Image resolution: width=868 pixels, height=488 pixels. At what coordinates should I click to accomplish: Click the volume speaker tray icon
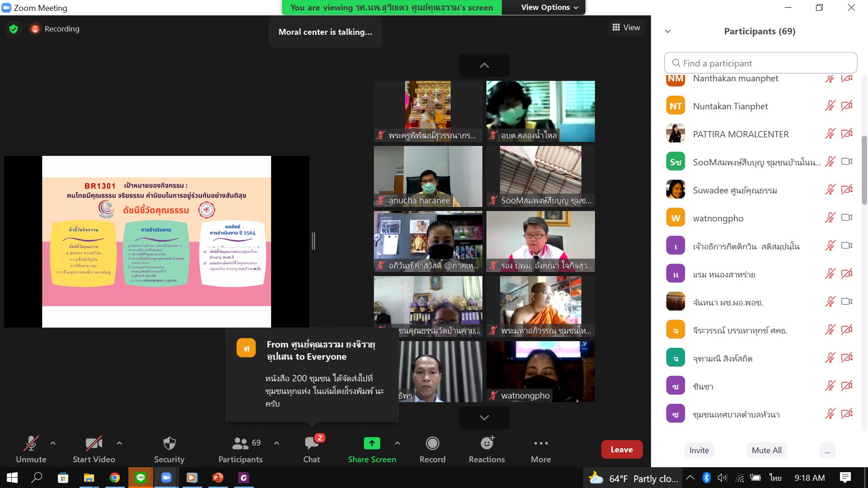pos(722,478)
